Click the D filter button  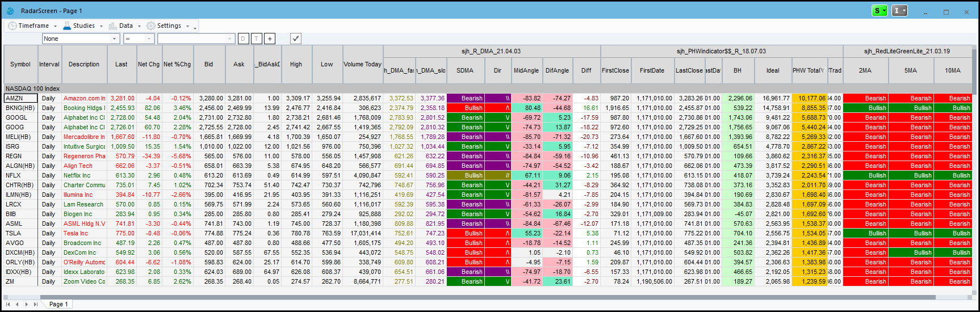point(243,39)
